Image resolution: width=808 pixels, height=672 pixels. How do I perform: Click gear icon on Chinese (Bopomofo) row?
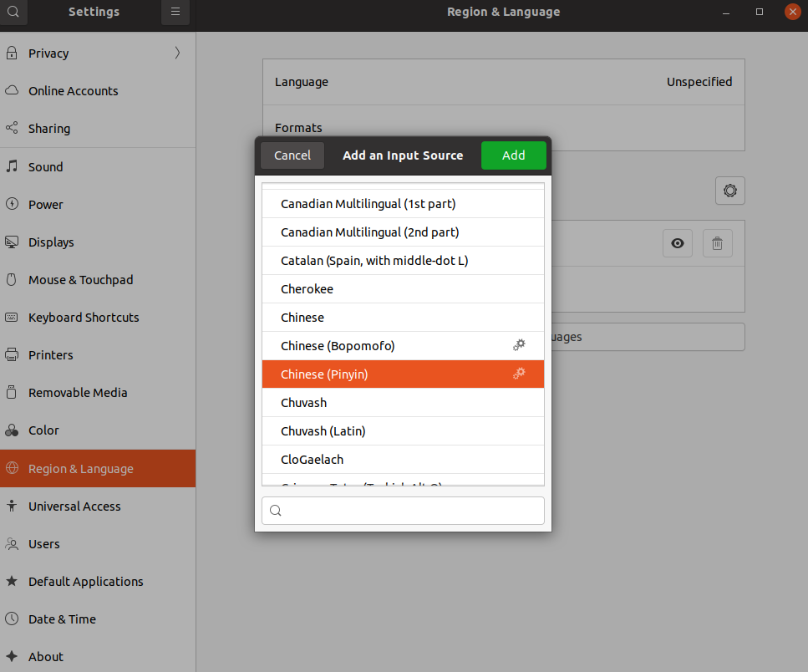519,344
